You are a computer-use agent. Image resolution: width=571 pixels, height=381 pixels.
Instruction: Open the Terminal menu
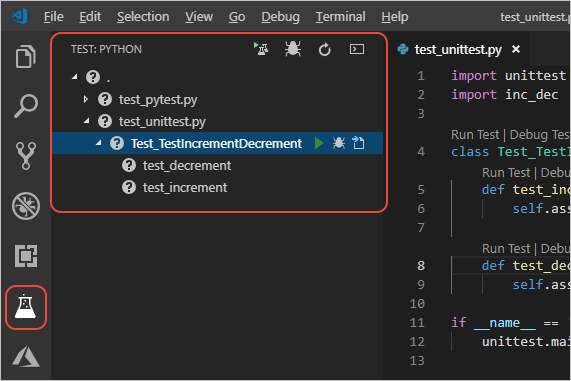(x=340, y=17)
